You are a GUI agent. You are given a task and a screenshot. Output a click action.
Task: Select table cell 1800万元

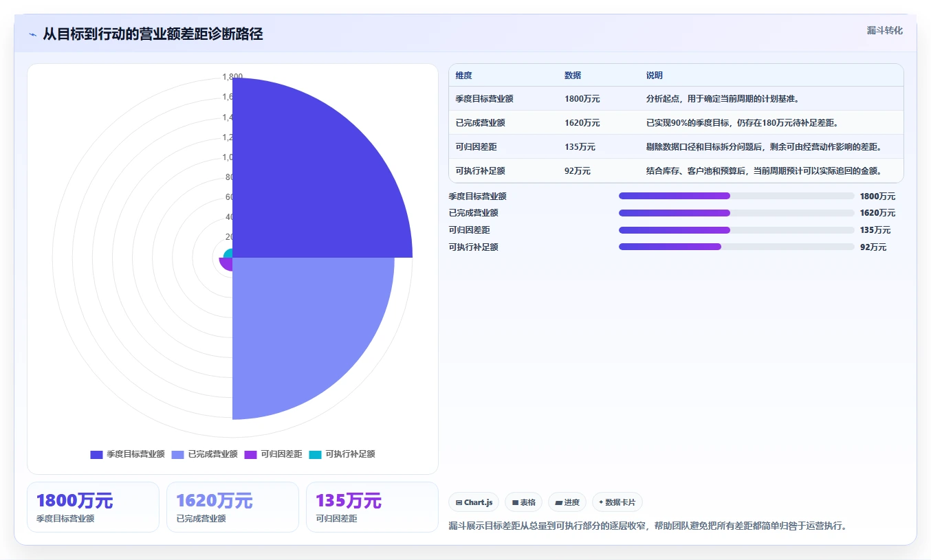click(582, 99)
